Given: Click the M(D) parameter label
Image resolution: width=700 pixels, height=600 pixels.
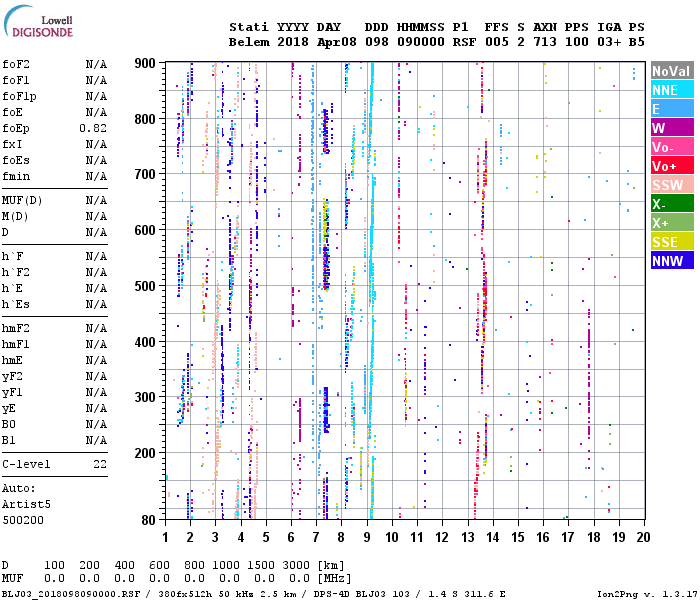Looking at the screenshot, I should [15, 217].
